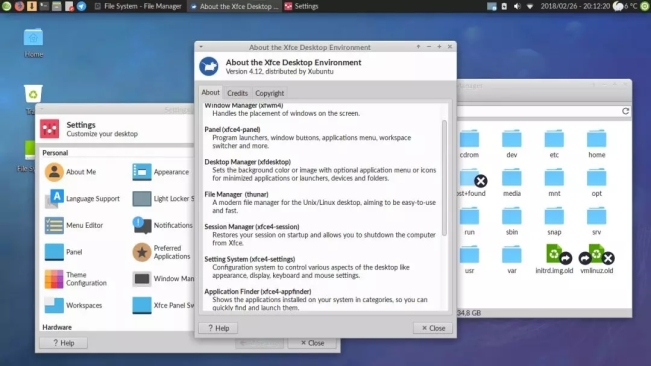Switch to the Copyright tab
651x366 pixels.
(269, 93)
